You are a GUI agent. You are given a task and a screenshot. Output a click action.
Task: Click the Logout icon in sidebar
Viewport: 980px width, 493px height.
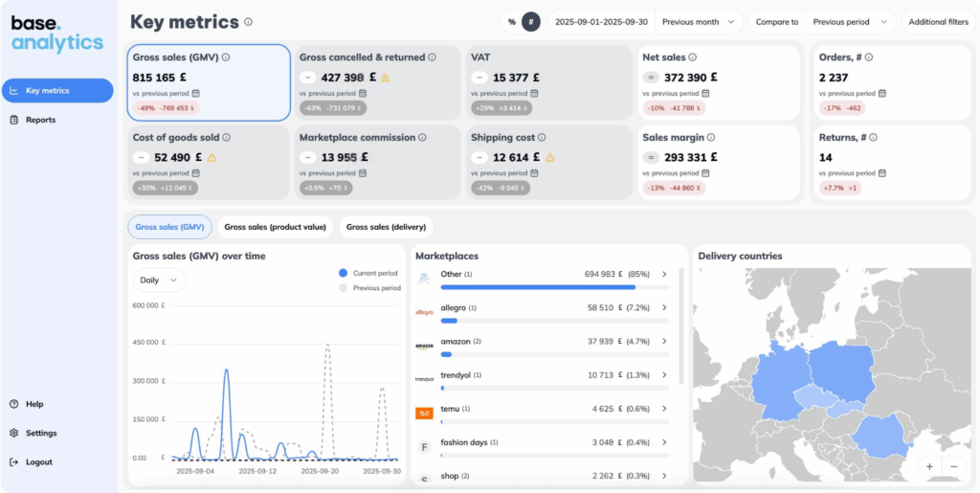coord(14,462)
